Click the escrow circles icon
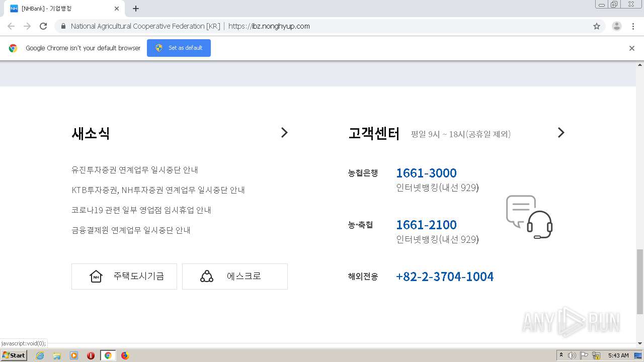Viewport: 644px width, 362px height. point(207,276)
